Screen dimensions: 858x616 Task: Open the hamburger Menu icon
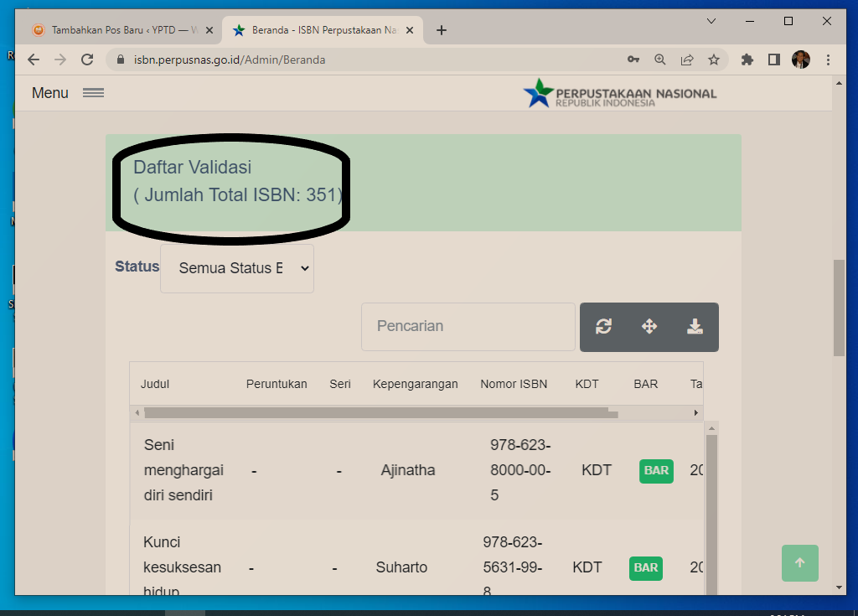tap(93, 93)
